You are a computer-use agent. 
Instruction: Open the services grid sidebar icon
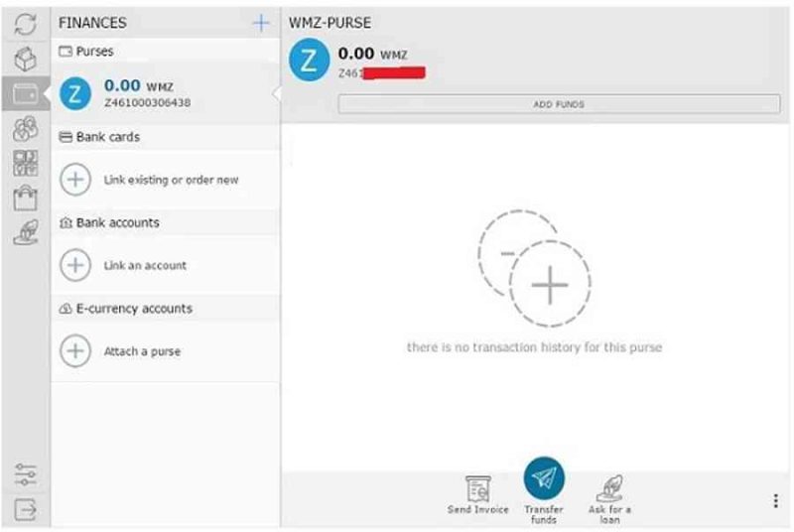point(26,163)
